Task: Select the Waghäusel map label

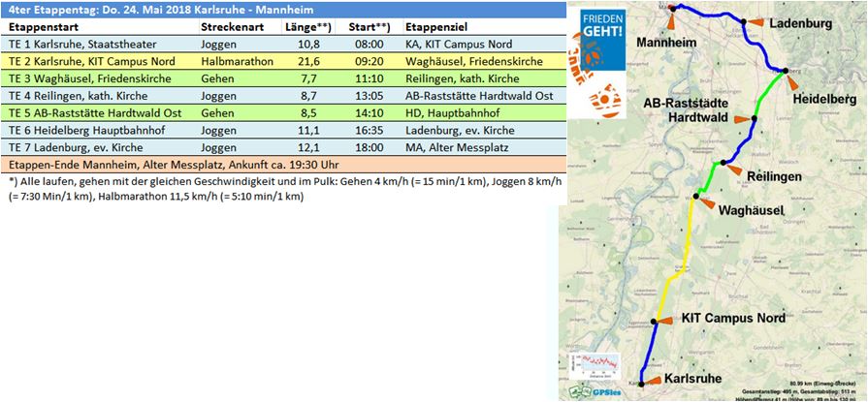Action: (753, 210)
